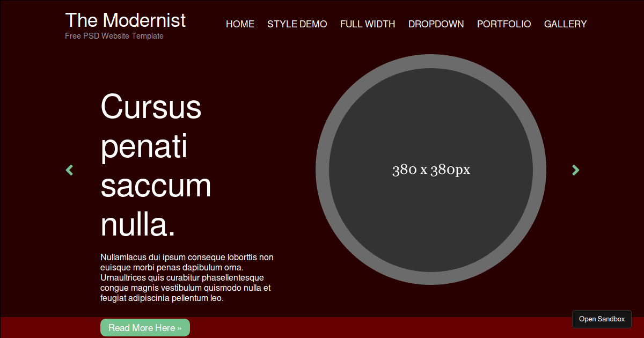Viewport: 644px width, 338px height.
Task: Select the dark inner circle of the slide
Action: [432, 170]
